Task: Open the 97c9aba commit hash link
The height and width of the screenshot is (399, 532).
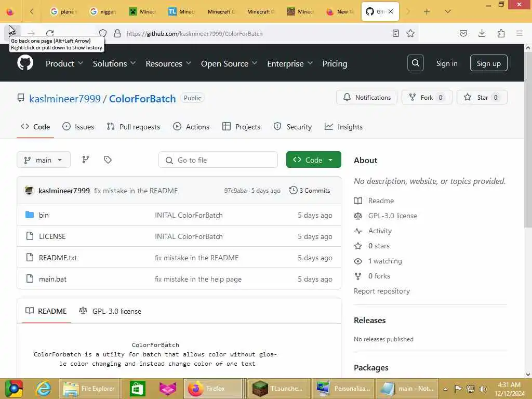Action: [x=235, y=191]
